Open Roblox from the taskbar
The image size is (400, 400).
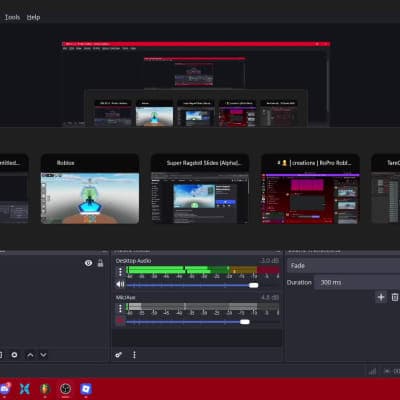click(x=86, y=389)
